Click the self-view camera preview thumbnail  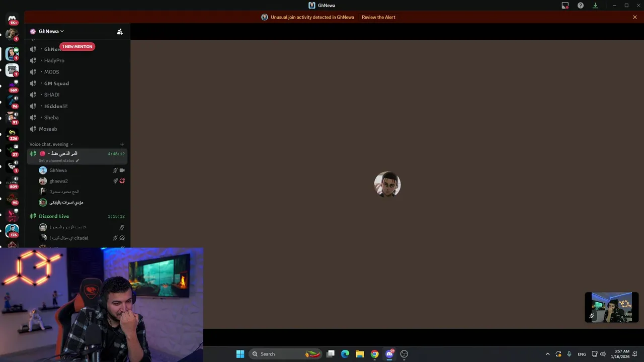[x=611, y=307]
